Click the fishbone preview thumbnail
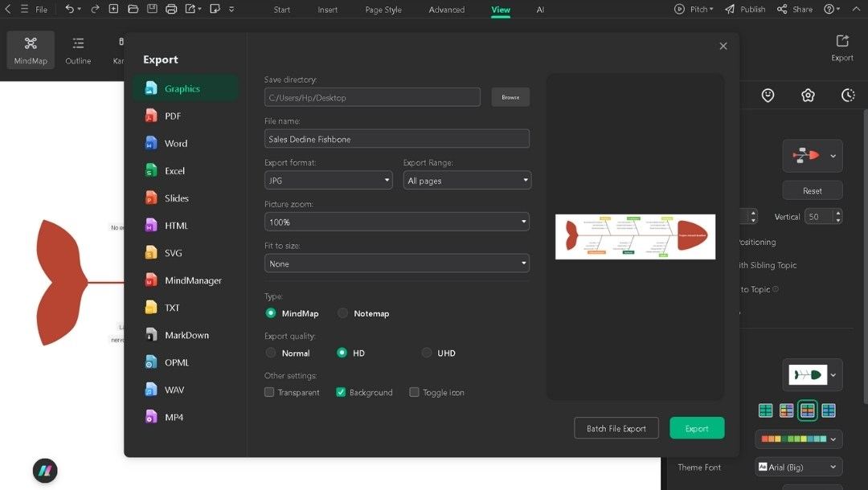 point(635,237)
